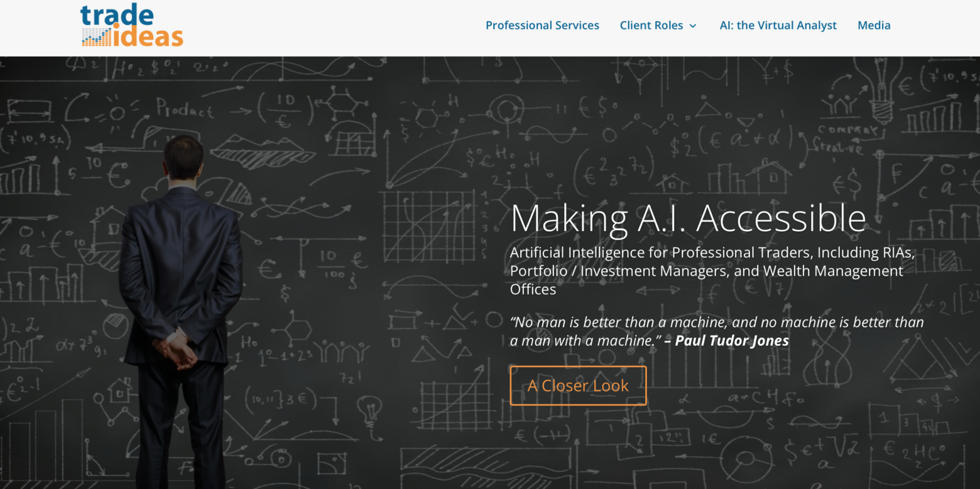
Task: Go to AI: the Virtual Analyst page
Action: (778, 25)
